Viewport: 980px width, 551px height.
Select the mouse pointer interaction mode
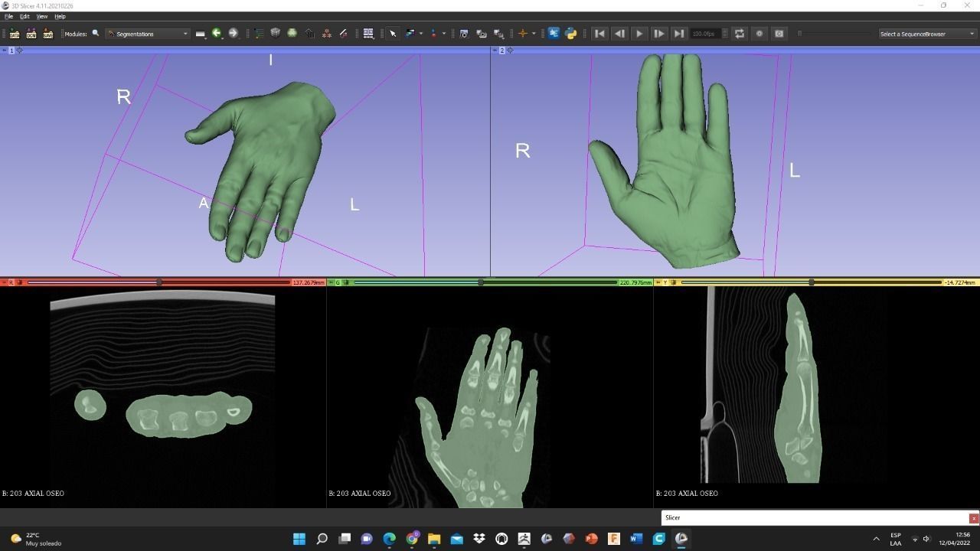tap(393, 34)
